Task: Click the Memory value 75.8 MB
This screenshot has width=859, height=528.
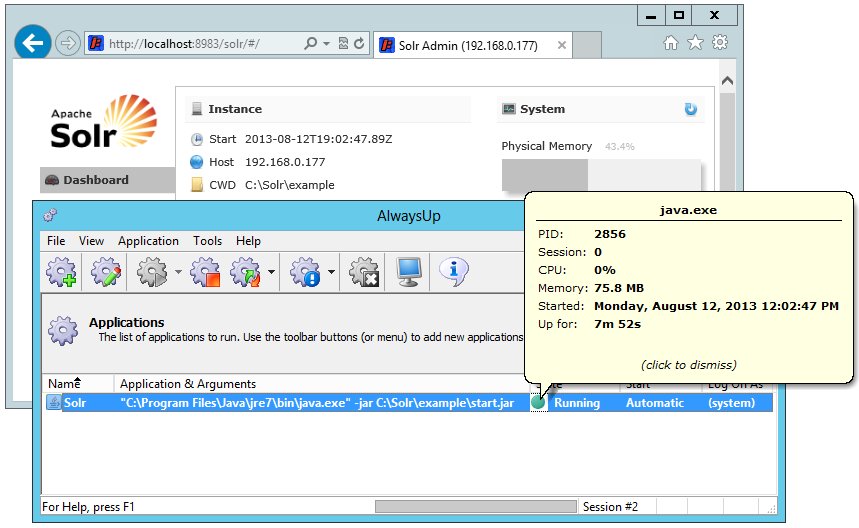Action: click(x=619, y=288)
